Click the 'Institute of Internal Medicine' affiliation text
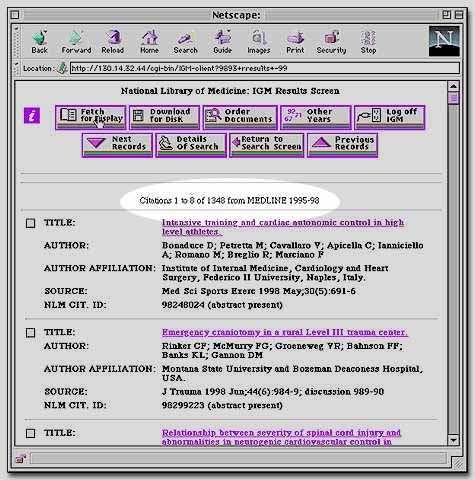Viewport: 475px width, 480px height. click(x=275, y=273)
